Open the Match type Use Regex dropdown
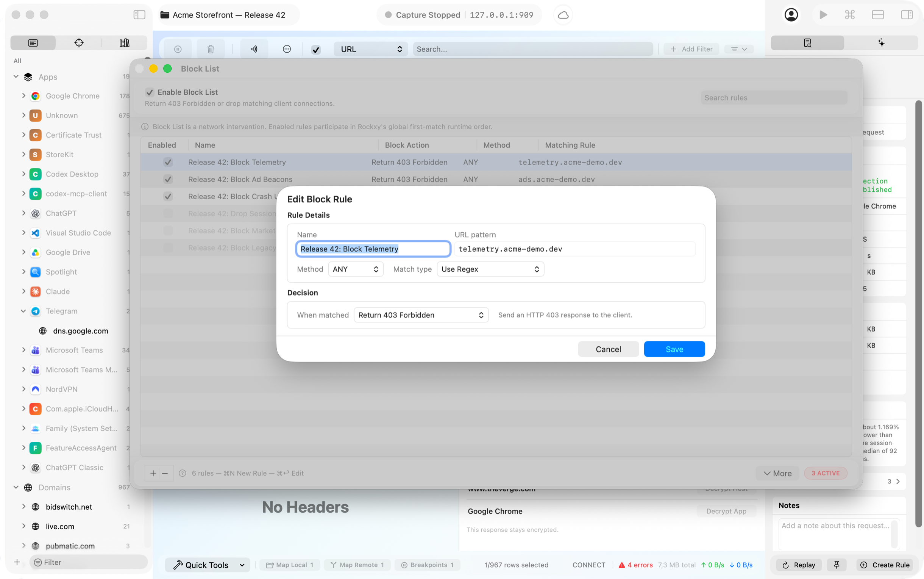 pos(490,269)
